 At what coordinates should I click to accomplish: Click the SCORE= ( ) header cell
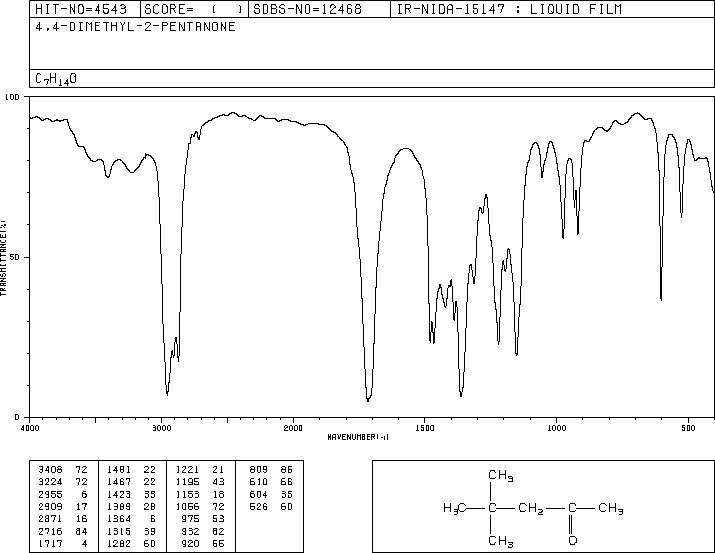[x=194, y=9]
